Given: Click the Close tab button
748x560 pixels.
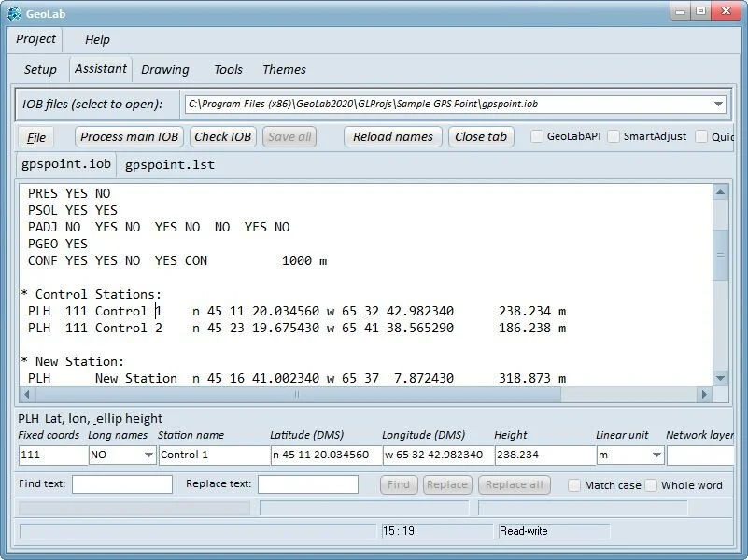Looking at the screenshot, I should tap(481, 137).
